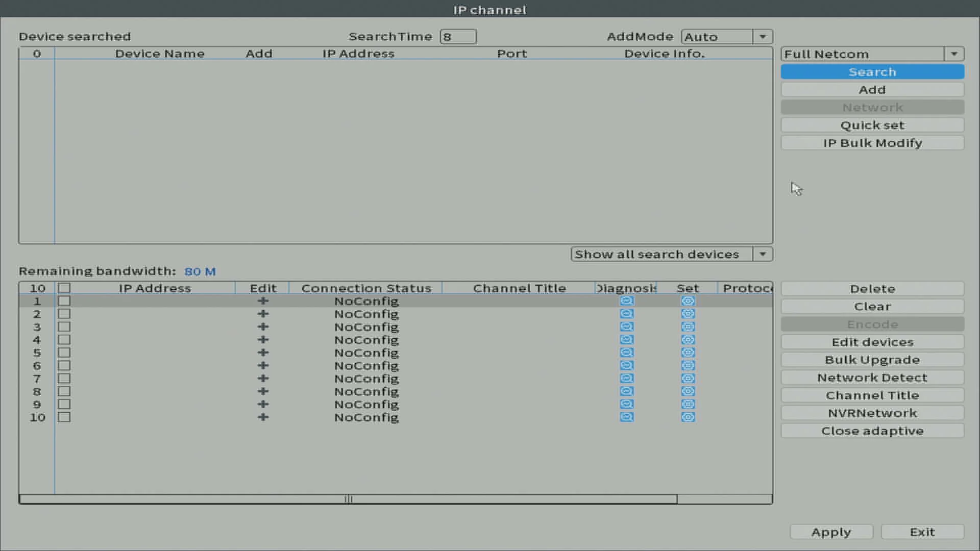Viewport: 980px width, 551px height.
Task: Drag the bottom horizontal scrollbar
Action: click(348, 498)
